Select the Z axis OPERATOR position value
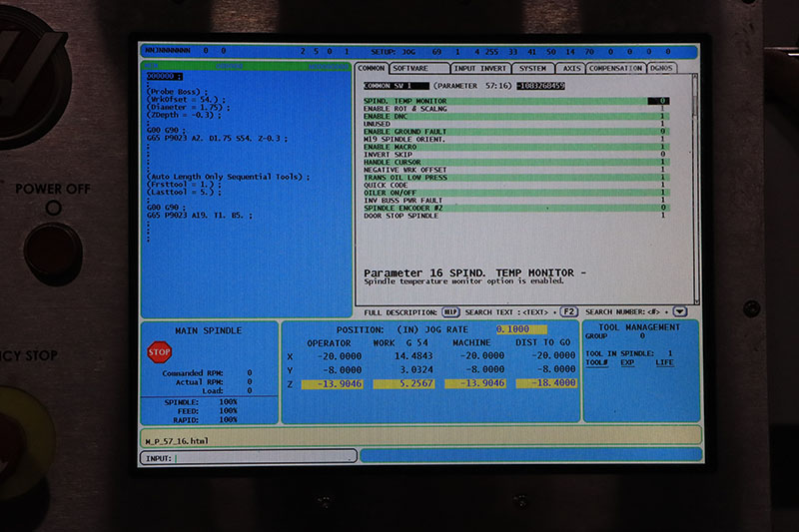This screenshot has width=799, height=532. point(327,382)
